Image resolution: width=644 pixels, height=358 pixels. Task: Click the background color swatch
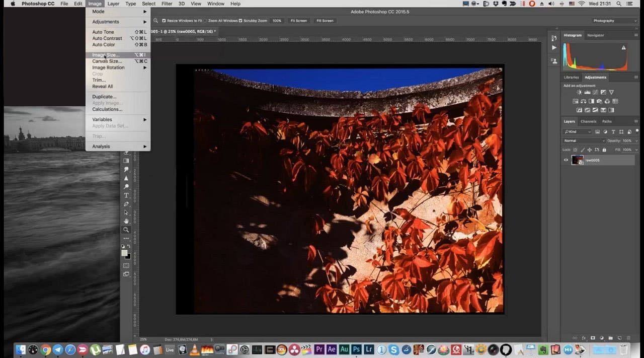(129, 257)
